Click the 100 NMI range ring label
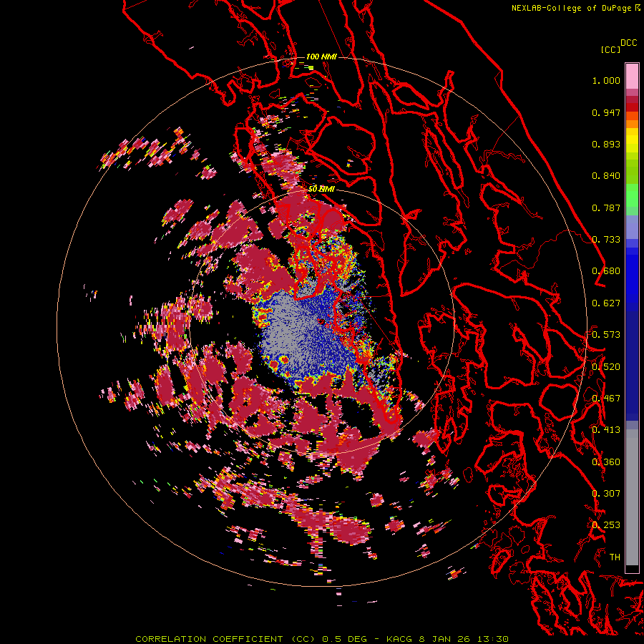This screenshot has height=644, width=644. 321,57
